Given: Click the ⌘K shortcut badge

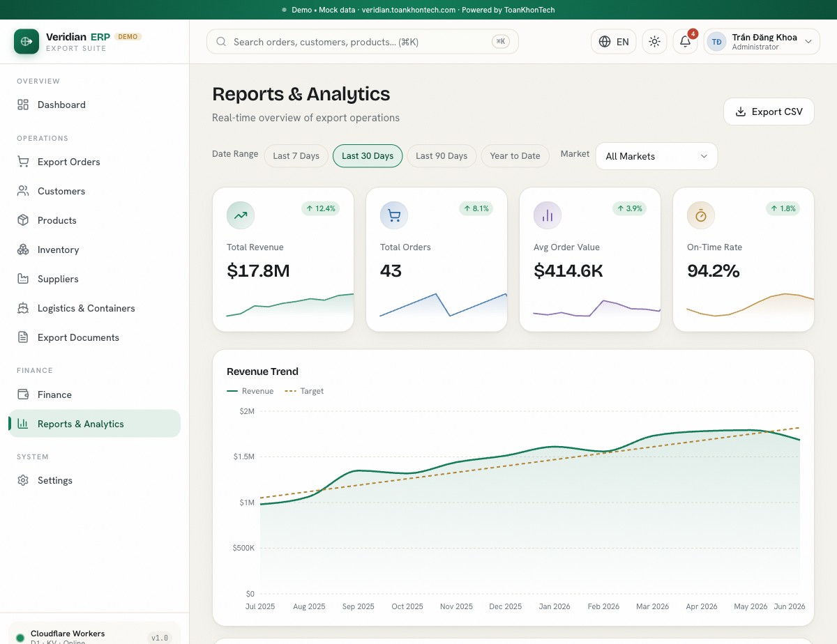Looking at the screenshot, I should pyautogui.click(x=501, y=42).
